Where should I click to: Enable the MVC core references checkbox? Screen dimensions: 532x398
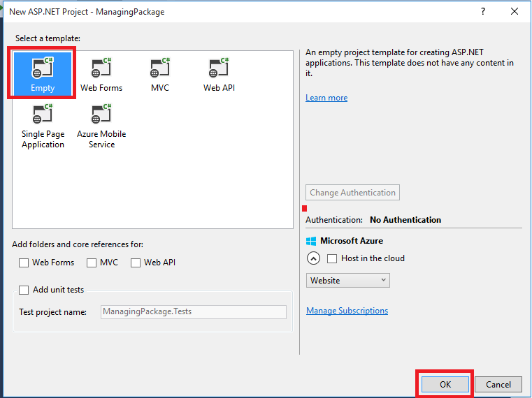tap(92, 263)
